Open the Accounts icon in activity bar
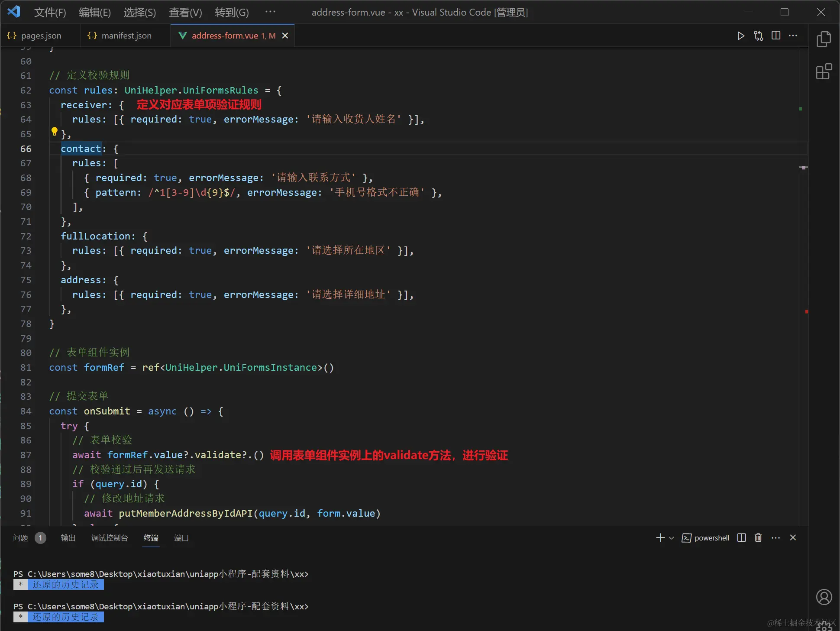840x631 pixels. pyautogui.click(x=824, y=597)
